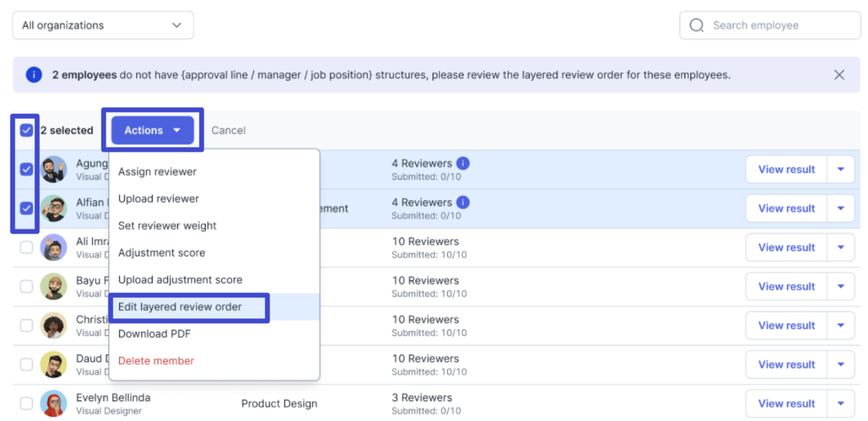The image size is (868, 421).
Task: Click the info icon beside Alfian's 4 Reviewers
Action: [463, 203]
